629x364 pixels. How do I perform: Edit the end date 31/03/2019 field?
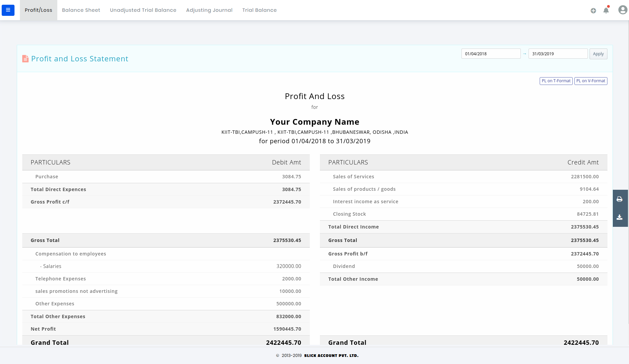point(558,54)
